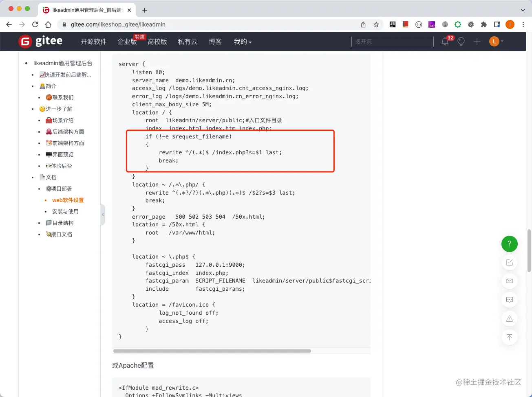Image resolution: width=532 pixels, height=397 pixels.
Task: Open 私有云 in the navigation
Action: (188, 42)
